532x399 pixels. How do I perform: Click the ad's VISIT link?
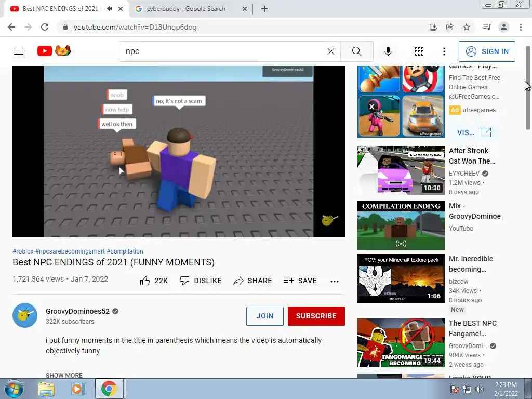point(474,132)
